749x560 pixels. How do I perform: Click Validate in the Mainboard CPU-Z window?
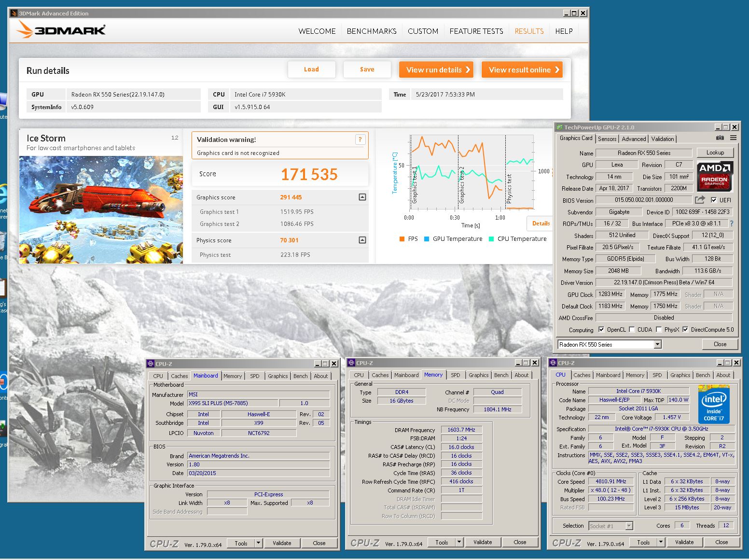click(x=282, y=543)
